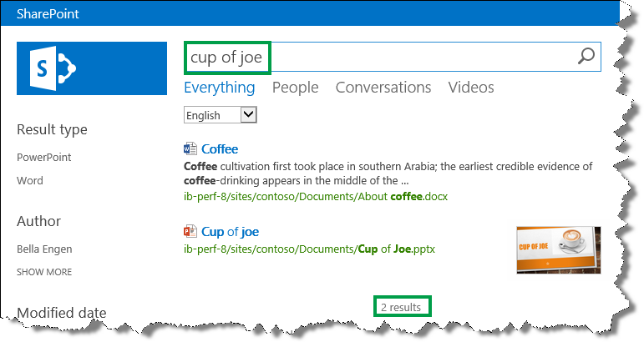644x342 pixels.
Task: Click the Word document icon beside Coffee
Action: [190, 148]
